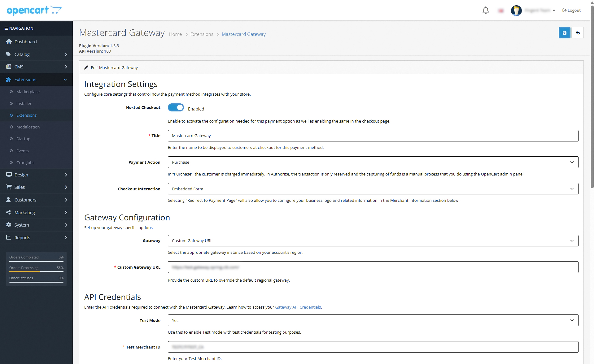Expand the Catalog menu chevron
The width and height of the screenshot is (594, 364).
click(x=66, y=54)
